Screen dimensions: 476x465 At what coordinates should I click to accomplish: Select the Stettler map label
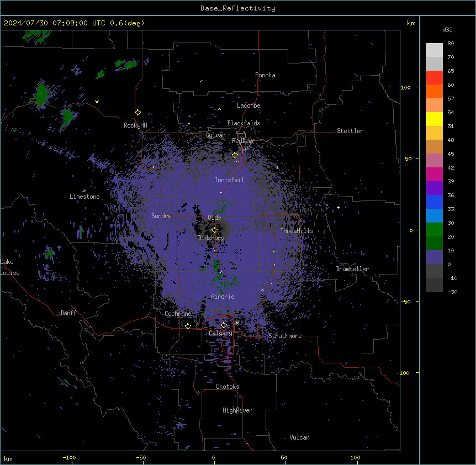350,131
